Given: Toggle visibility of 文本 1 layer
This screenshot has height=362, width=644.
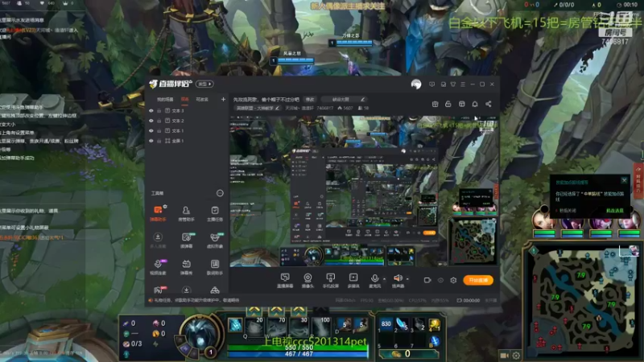Looking at the screenshot, I should tap(151, 131).
